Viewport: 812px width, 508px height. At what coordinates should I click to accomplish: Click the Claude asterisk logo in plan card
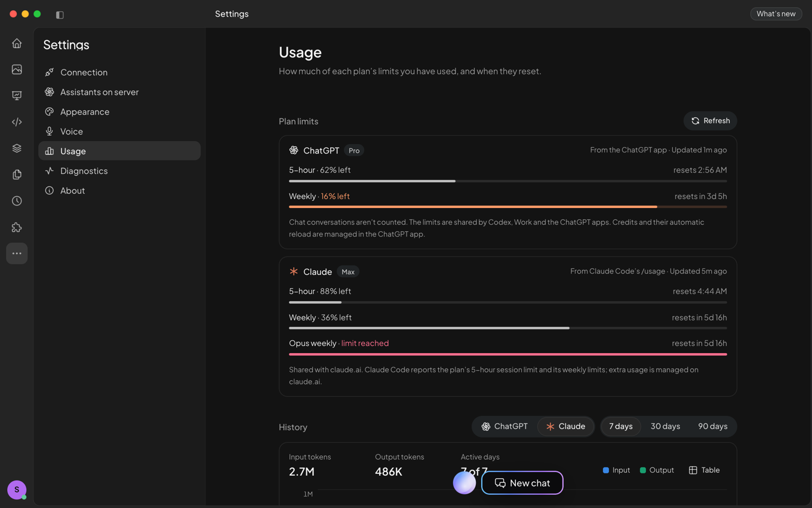point(294,271)
